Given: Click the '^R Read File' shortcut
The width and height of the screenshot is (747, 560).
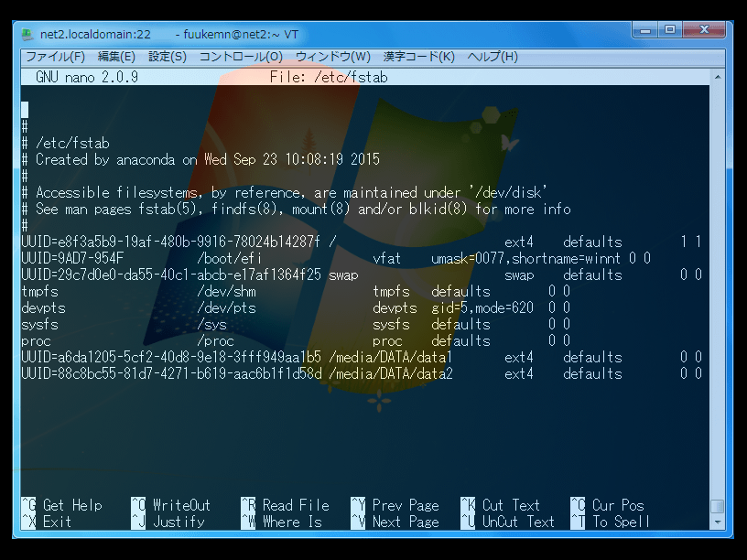Looking at the screenshot, I should coord(286,505).
